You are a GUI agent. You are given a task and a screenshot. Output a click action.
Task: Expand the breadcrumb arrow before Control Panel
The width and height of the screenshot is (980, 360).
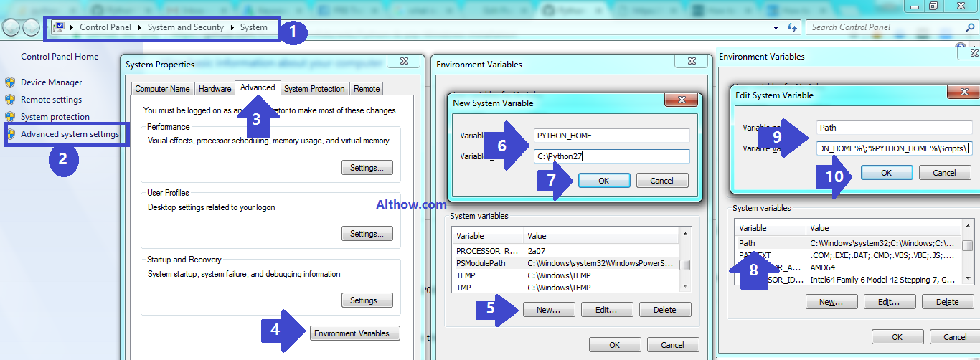tap(72, 27)
